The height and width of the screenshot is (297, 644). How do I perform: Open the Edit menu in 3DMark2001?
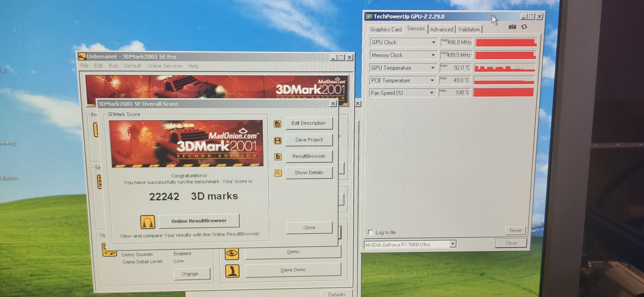(x=99, y=66)
